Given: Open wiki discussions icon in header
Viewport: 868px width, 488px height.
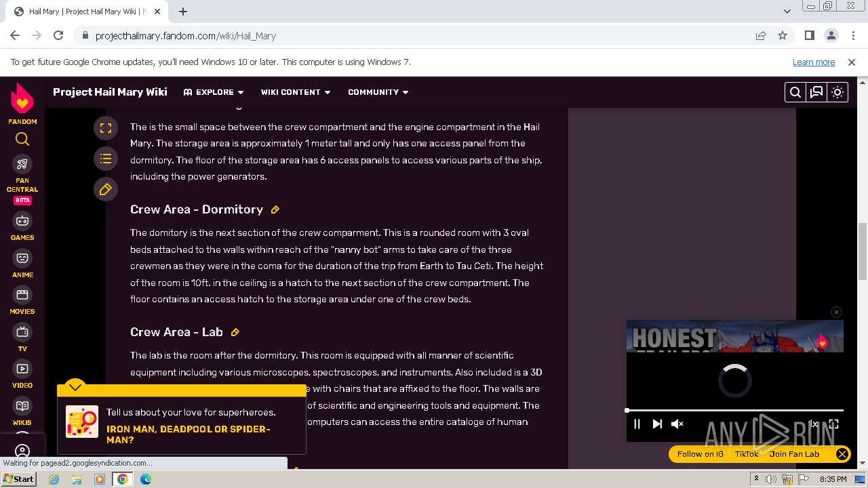Looking at the screenshot, I should [816, 92].
